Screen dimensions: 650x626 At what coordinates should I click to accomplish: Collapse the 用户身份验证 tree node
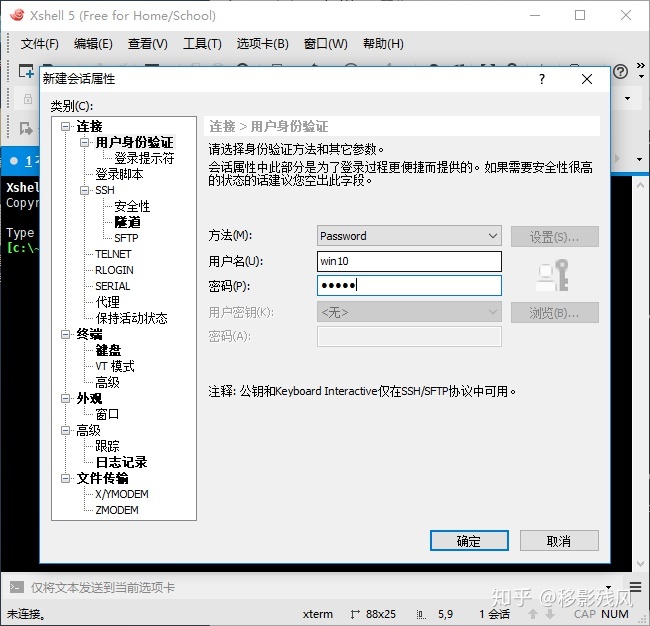(85, 143)
